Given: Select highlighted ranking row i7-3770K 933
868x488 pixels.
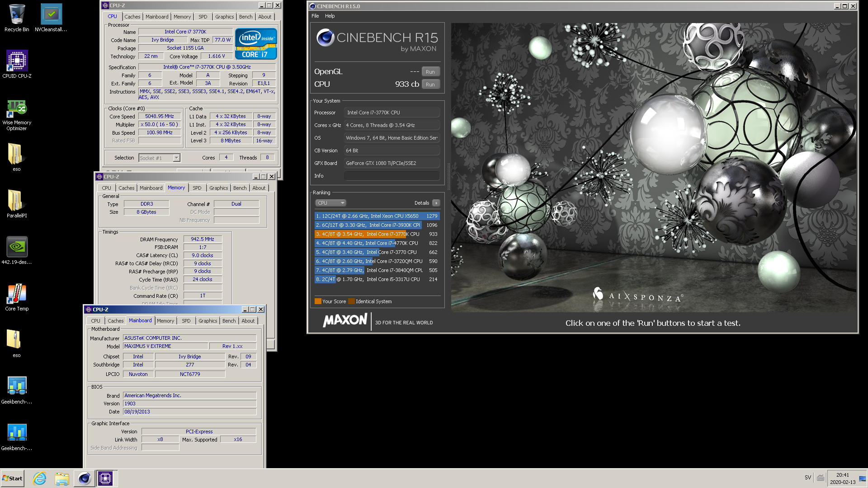Looking at the screenshot, I should 377,234.
